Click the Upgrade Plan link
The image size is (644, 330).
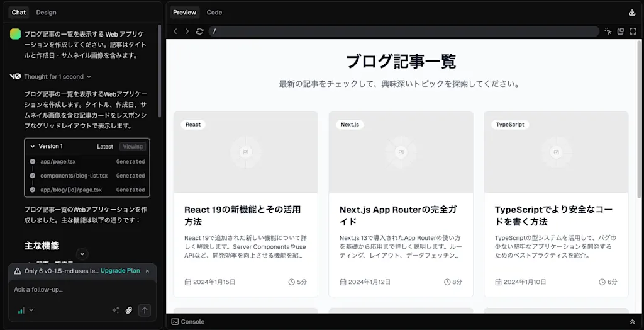120,271
